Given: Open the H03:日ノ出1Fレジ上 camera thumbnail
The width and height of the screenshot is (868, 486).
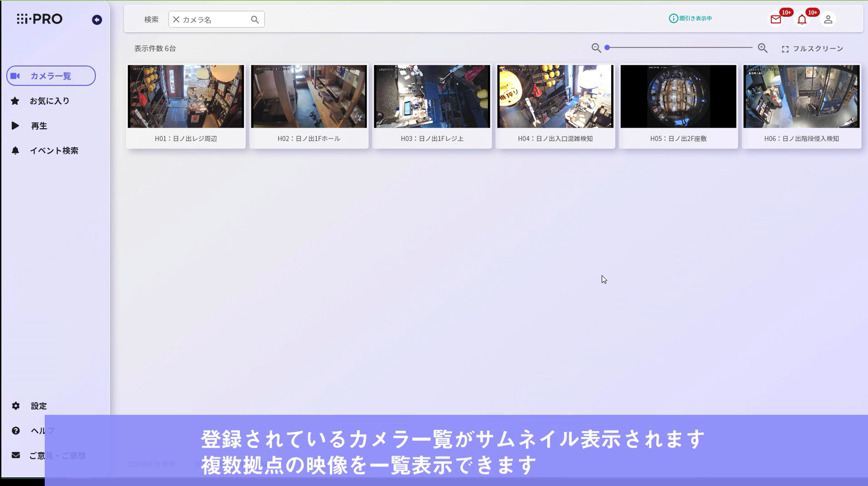Looking at the screenshot, I should 432,97.
